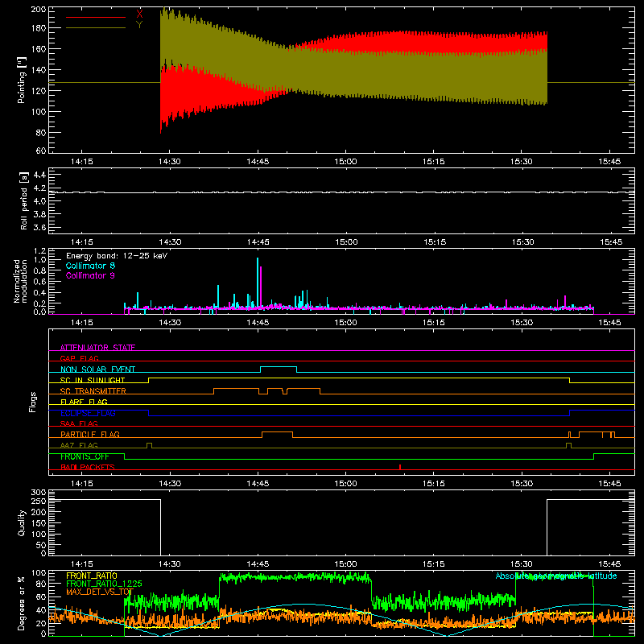Click the 'Quality' vertical axis title
The image size is (644, 644).
[x=22, y=522]
